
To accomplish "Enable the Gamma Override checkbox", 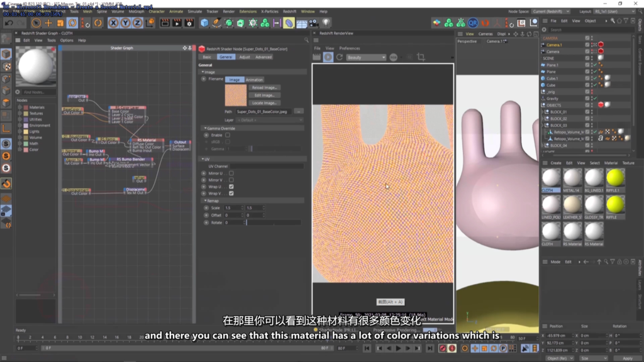I will point(228,134).
